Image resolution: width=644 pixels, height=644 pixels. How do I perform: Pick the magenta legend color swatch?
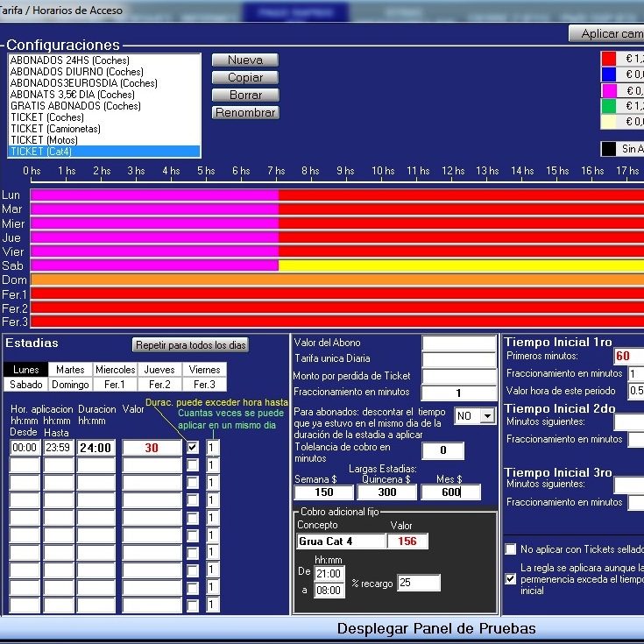tap(608, 91)
